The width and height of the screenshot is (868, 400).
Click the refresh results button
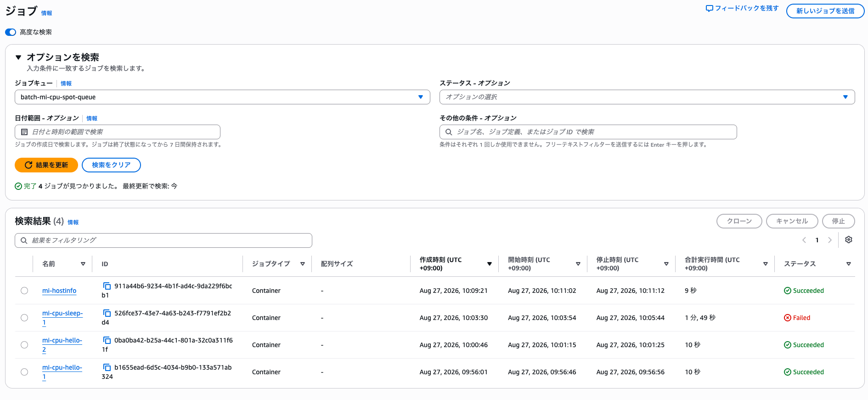[x=46, y=165]
